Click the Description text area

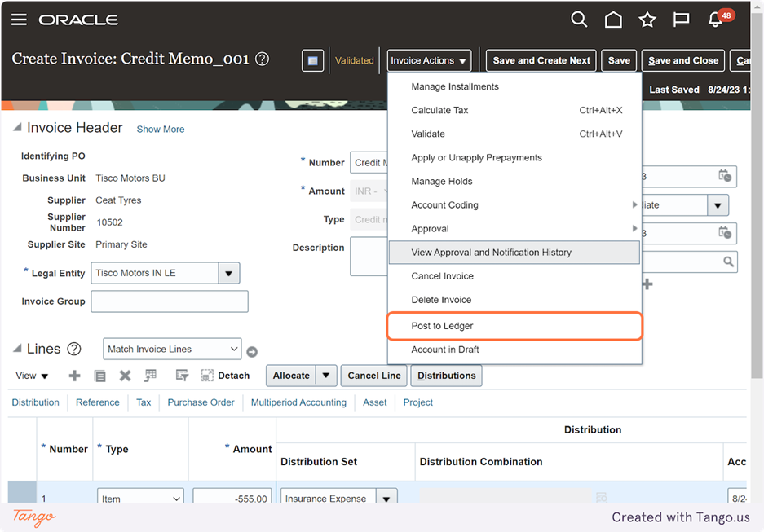(369, 257)
